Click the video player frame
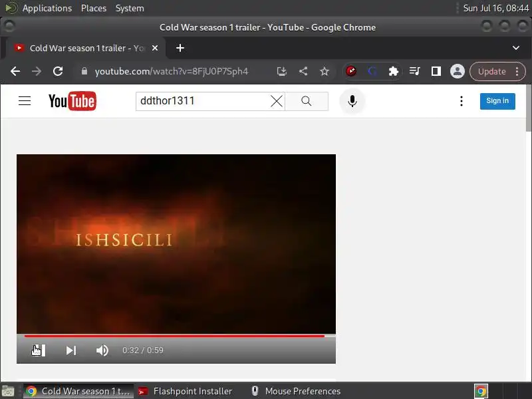The image size is (532, 399). coord(176,244)
